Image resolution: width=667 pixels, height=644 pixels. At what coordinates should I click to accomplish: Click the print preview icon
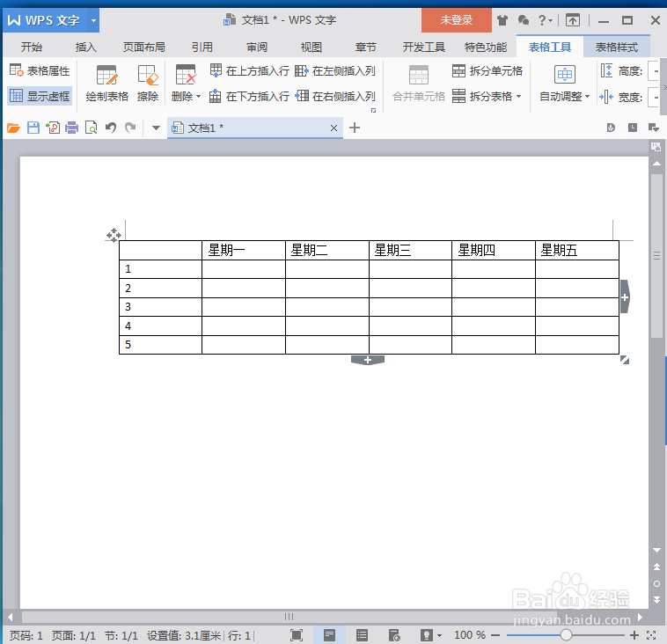pyautogui.click(x=91, y=128)
